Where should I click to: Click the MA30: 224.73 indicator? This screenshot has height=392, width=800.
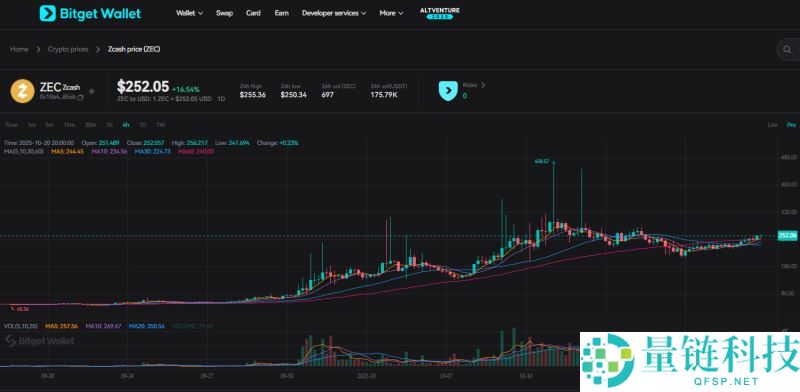tap(153, 152)
